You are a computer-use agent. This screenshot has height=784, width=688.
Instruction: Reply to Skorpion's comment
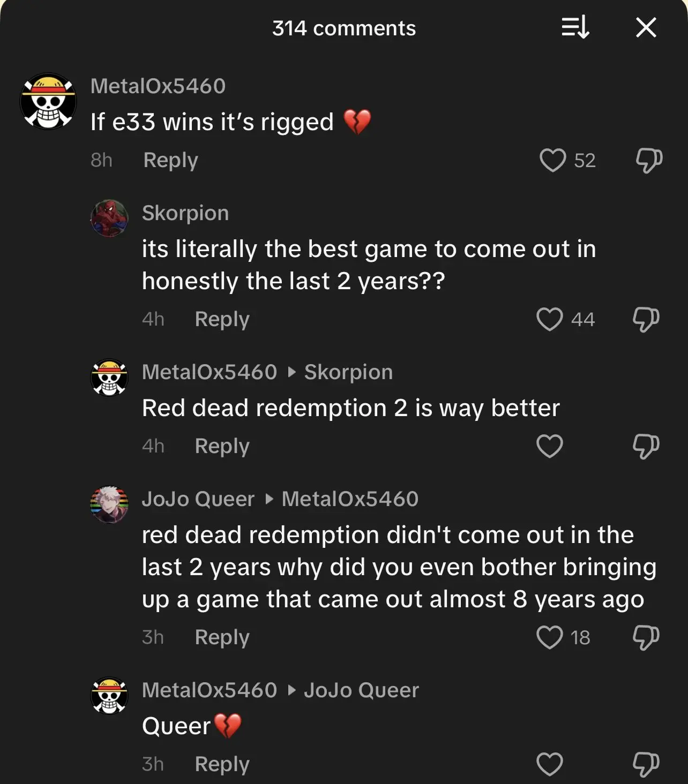point(222,319)
